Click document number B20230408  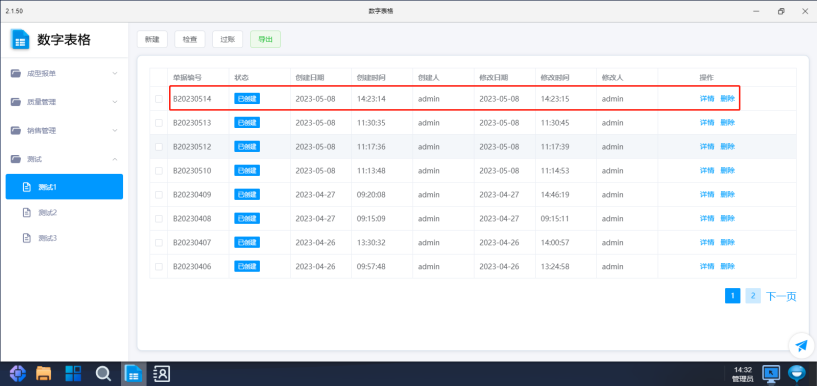point(192,219)
